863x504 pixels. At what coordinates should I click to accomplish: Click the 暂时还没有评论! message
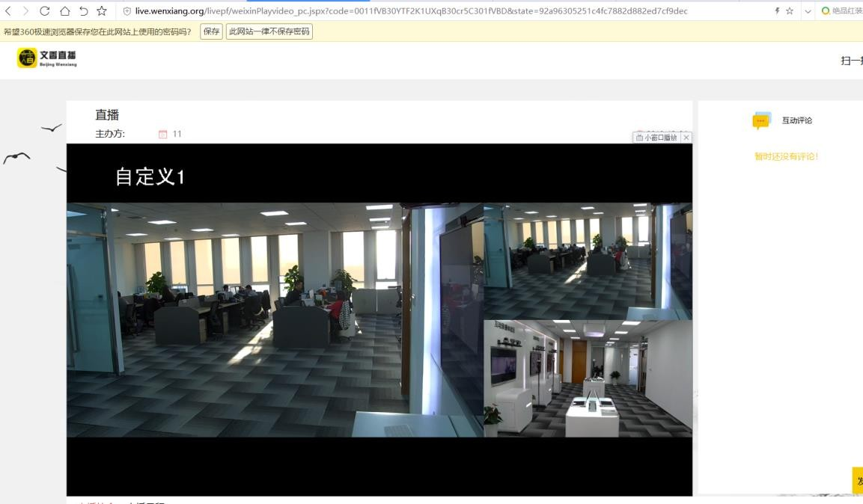[786, 156]
